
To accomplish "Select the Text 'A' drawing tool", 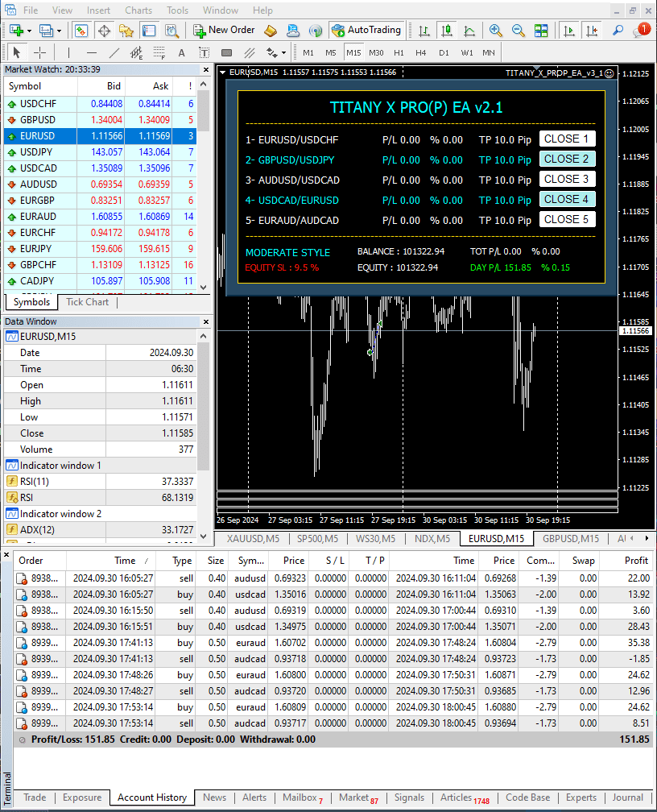I will point(181,52).
